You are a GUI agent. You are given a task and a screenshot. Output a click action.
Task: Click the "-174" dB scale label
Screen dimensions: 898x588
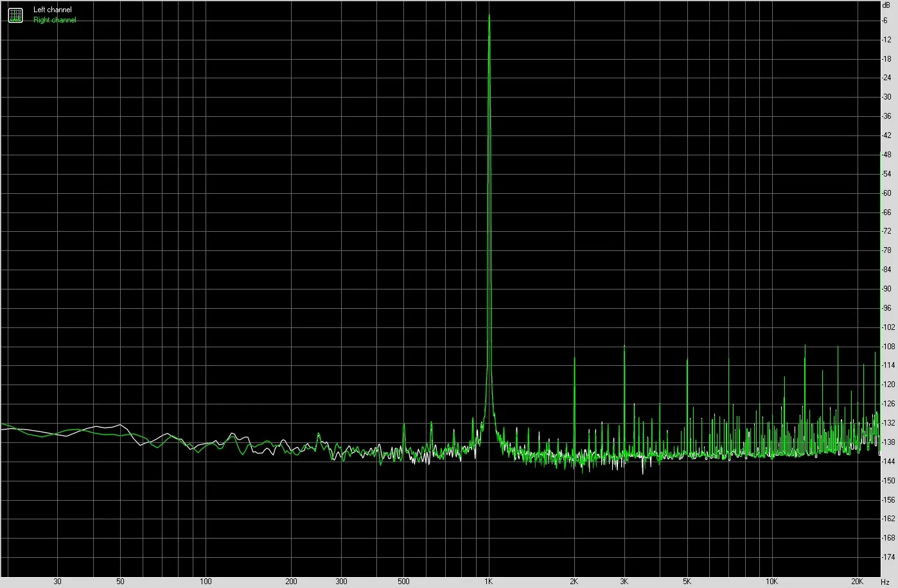pyautogui.click(x=888, y=557)
